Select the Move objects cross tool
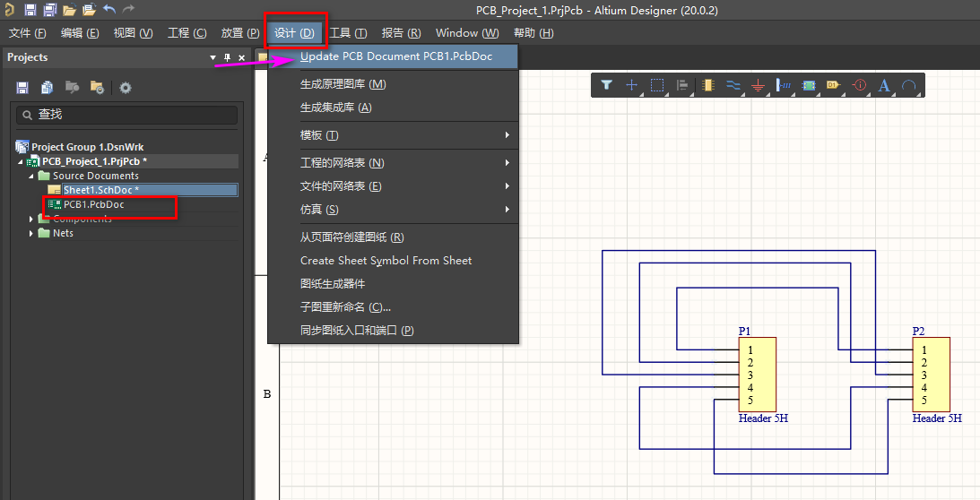 (632, 85)
